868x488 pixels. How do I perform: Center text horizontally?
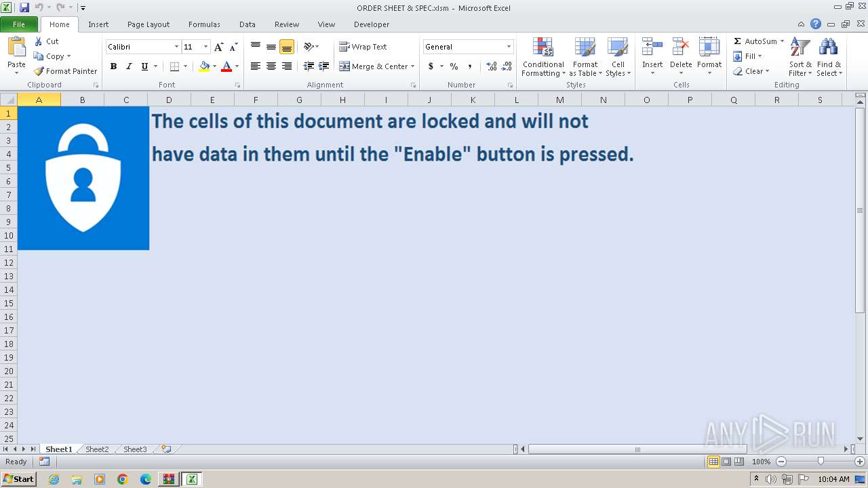(x=271, y=66)
